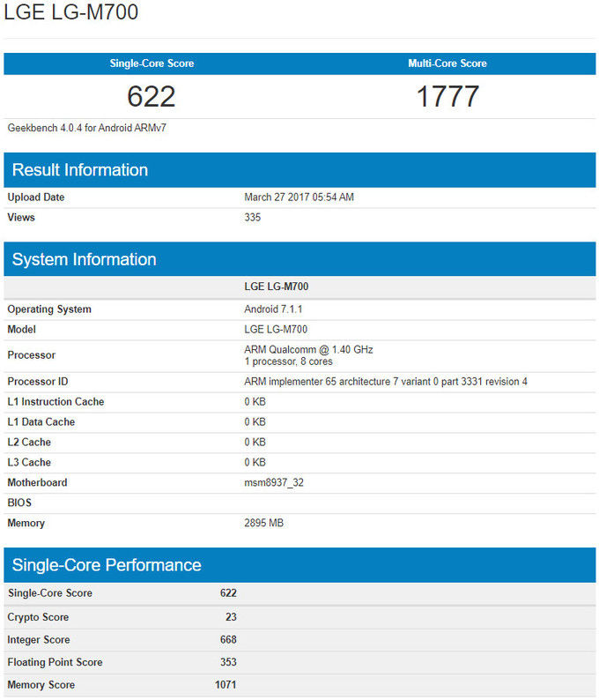Click the msm8937_32 motherboard value
The height and width of the screenshot is (700, 599).
274,482
